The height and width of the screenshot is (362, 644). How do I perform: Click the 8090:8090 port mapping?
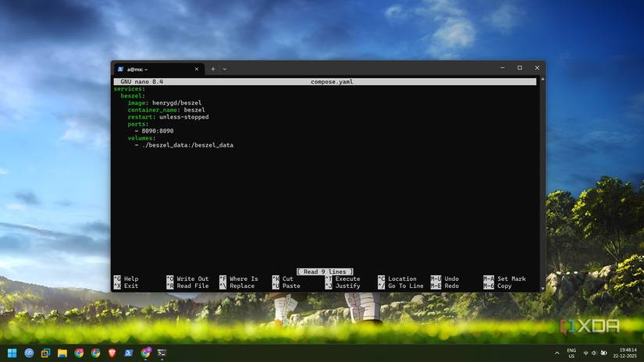click(x=158, y=130)
